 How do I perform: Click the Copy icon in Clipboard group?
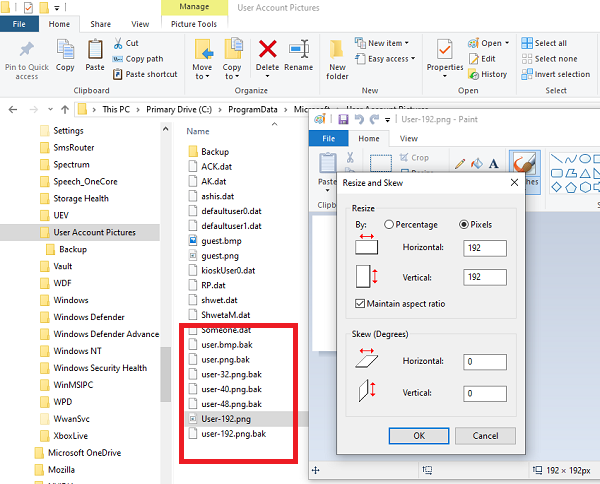(65, 50)
